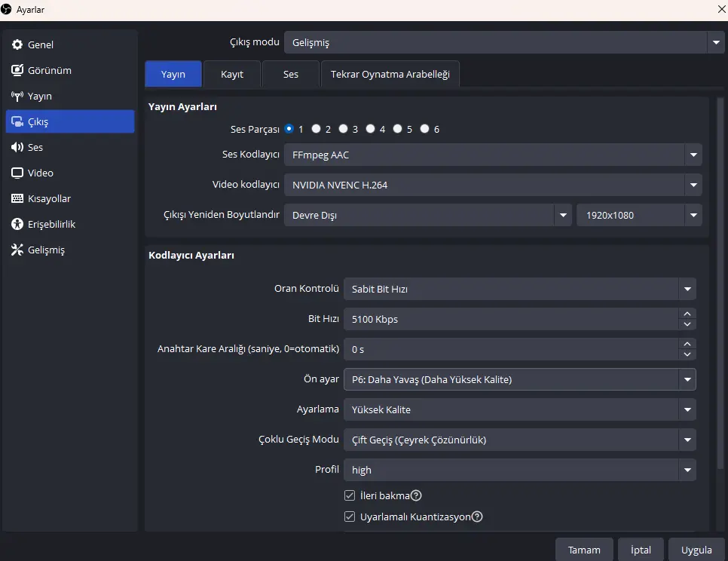Open the Ayarlama Yüksek Kalite dropdown
Viewport: 728px width, 561px height.
[x=520, y=409]
